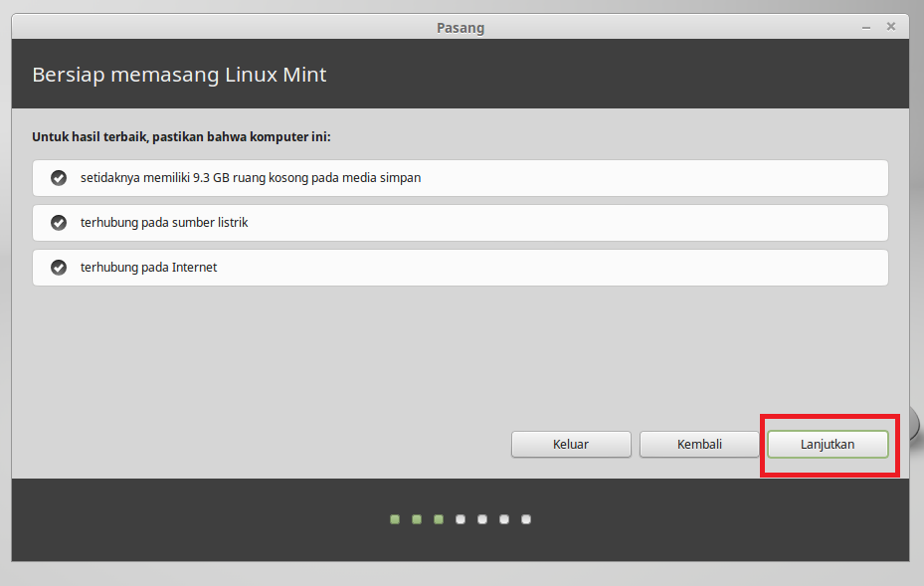924x586 pixels.
Task: Click the Pasang window title bar
Action: (x=461, y=27)
